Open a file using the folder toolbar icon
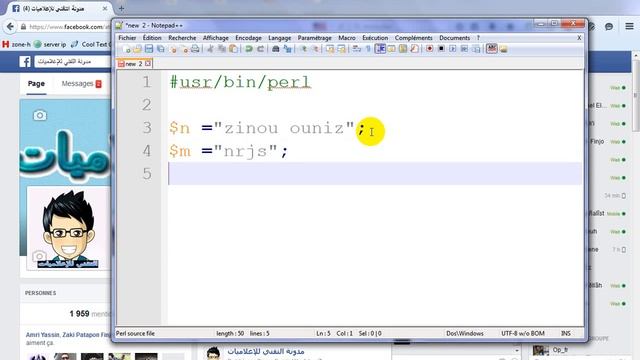The width and height of the screenshot is (640, 360). point(138,49)
